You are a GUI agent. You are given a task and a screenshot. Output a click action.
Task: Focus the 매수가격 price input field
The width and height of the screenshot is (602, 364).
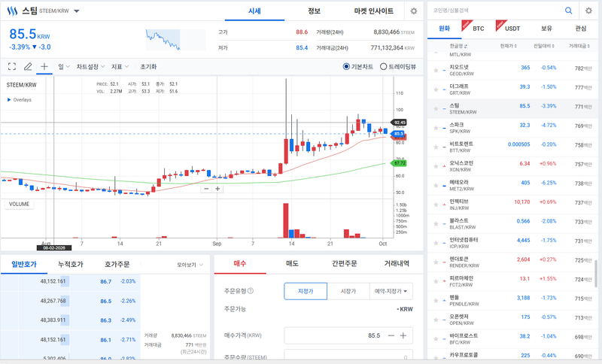(348, 335)
